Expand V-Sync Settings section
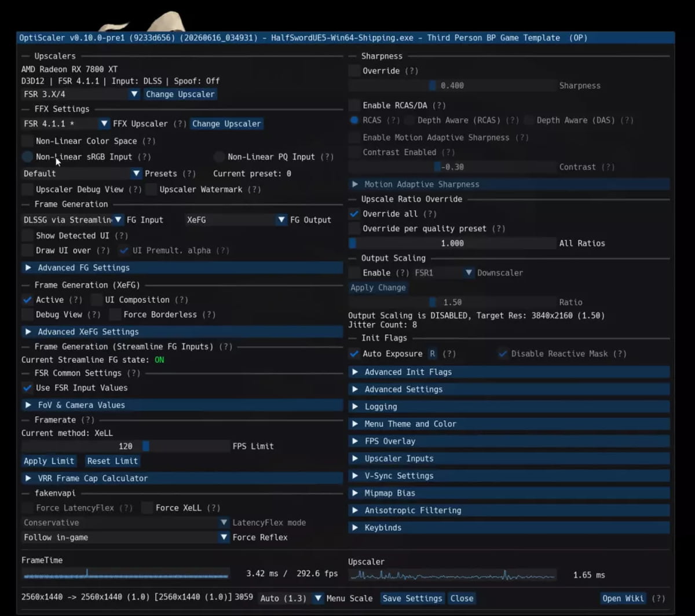695x616 pixels. pos(509,476)
